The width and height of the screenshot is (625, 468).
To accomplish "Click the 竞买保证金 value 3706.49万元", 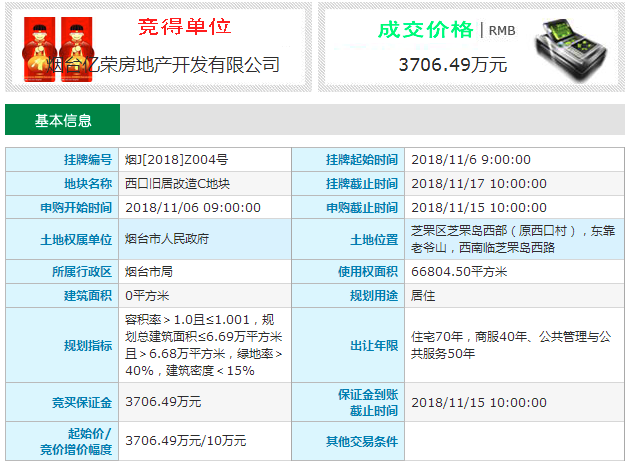I will tap(163, 402).
